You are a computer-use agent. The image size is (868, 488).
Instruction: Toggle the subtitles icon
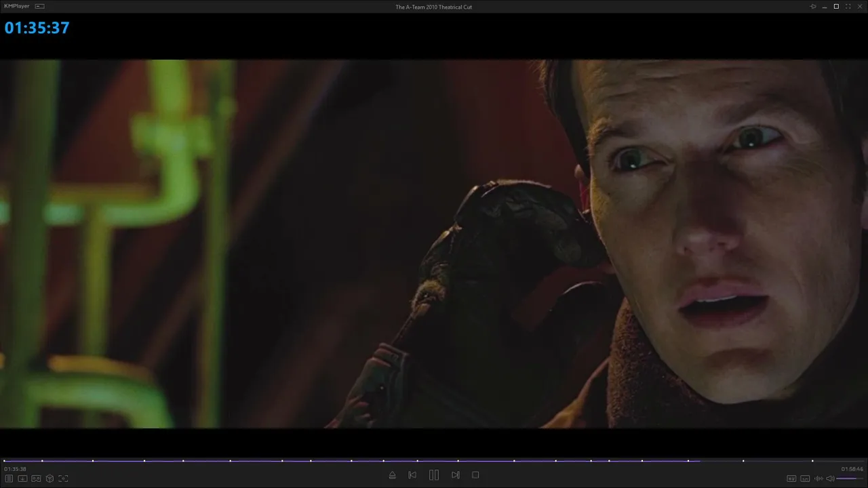805,479
